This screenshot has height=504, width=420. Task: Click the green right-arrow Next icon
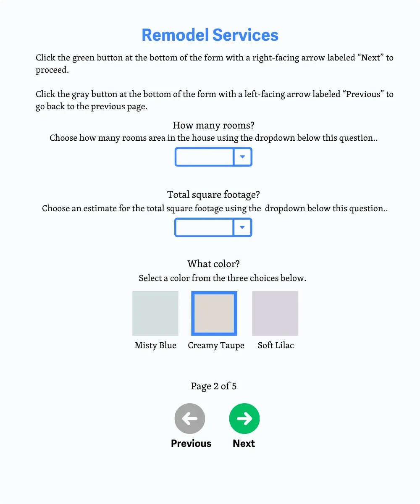(x=244, y=418)
